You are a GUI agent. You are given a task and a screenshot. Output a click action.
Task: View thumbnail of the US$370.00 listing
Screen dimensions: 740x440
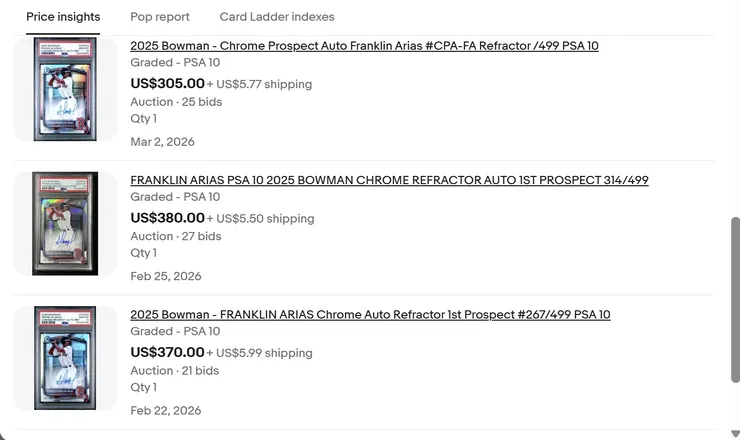(x=65, y=357)
